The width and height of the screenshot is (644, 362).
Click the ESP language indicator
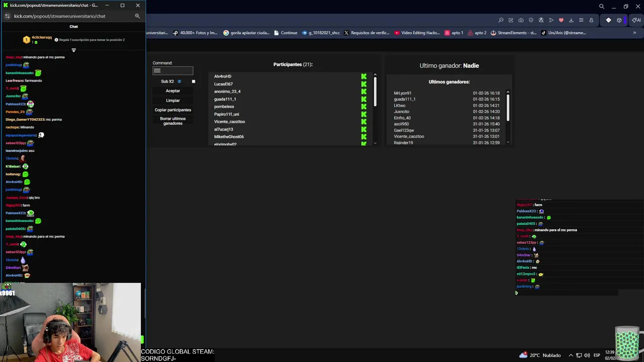[596, 355]
